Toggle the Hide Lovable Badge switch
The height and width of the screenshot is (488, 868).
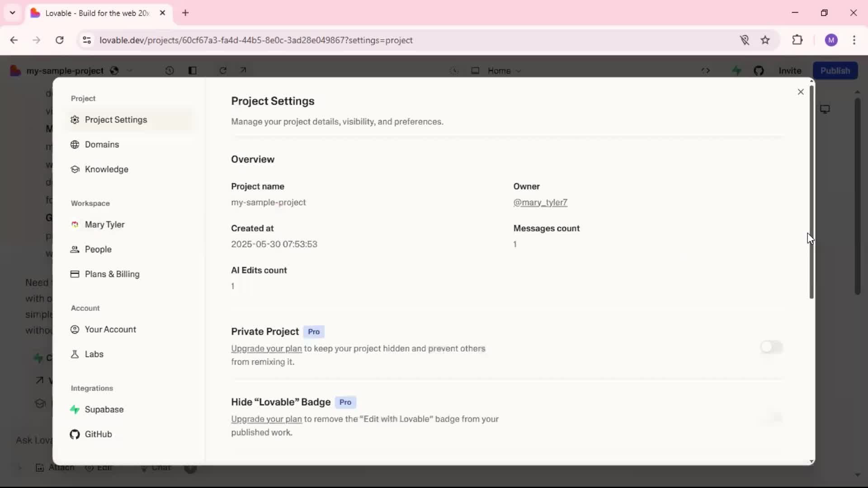[771, 418]
